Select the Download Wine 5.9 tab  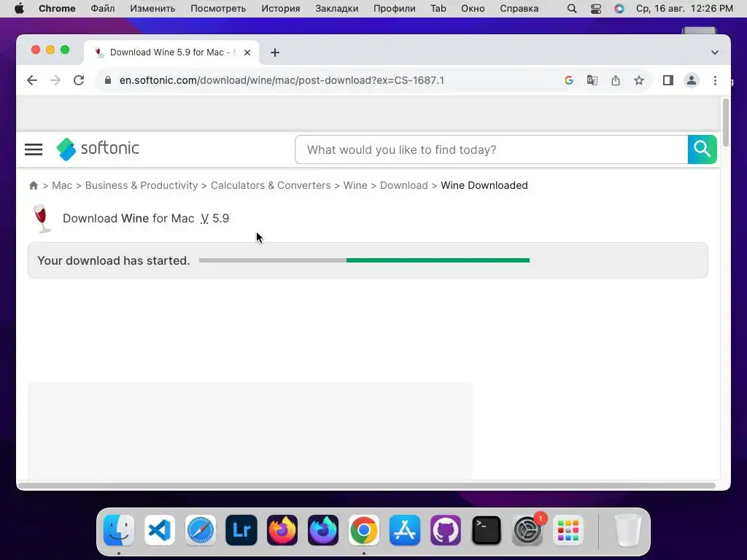(x=171, y=52)
